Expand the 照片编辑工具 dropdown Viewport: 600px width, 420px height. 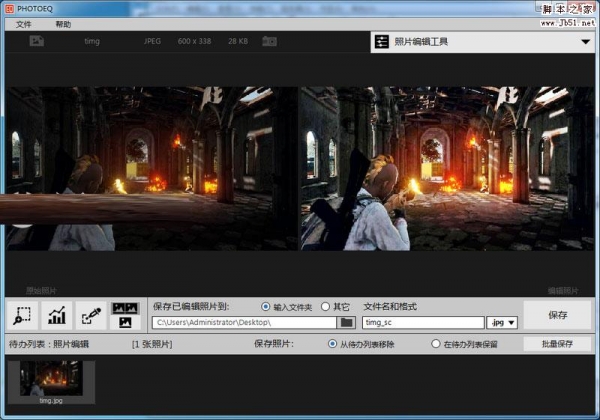point(584,42)
